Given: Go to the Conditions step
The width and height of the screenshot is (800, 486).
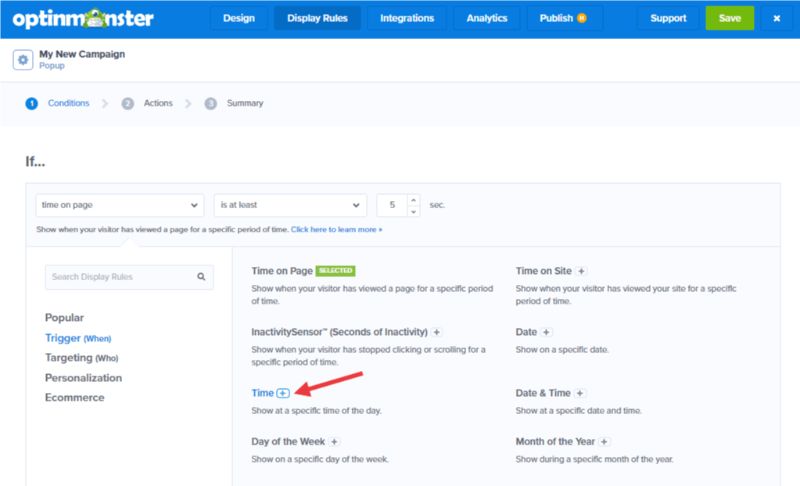Looking at the screenshot, I should (58, 104).
